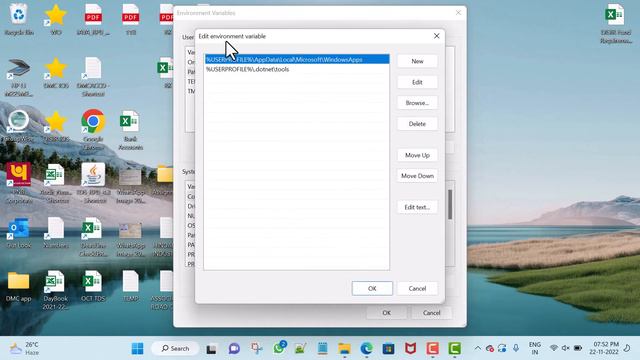The image size is (640, 360).
Task: Open the Recycle Bin desktop icon
Action: point(19,20)
